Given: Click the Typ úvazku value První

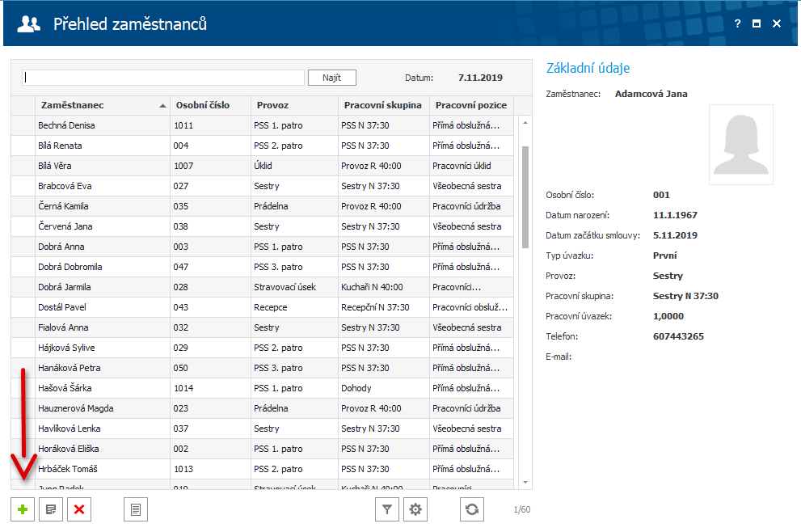Looking at the screenshot, I should (664, 255).
